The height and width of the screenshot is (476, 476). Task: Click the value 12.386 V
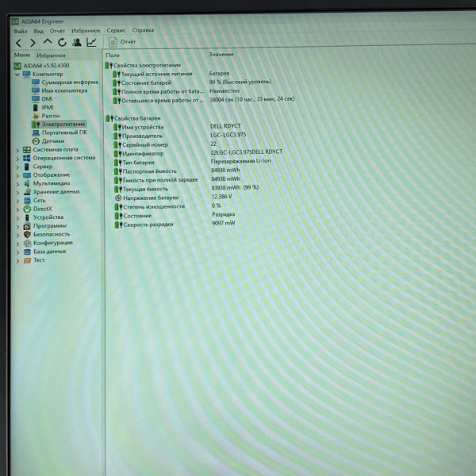click(221, 197)
